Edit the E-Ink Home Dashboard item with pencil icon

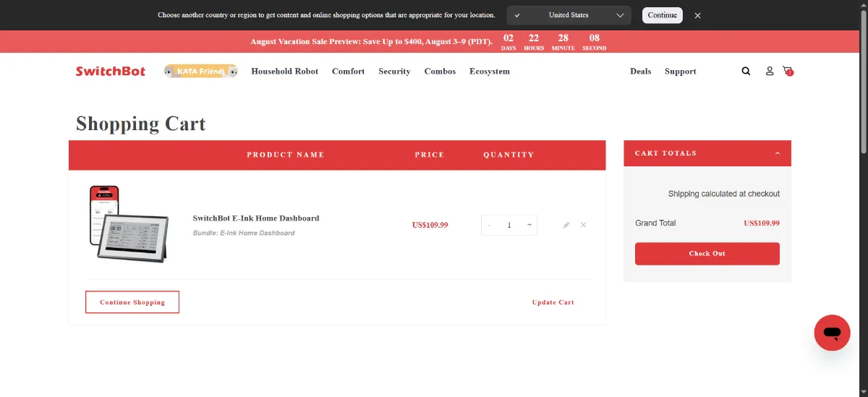pos(566,225)
